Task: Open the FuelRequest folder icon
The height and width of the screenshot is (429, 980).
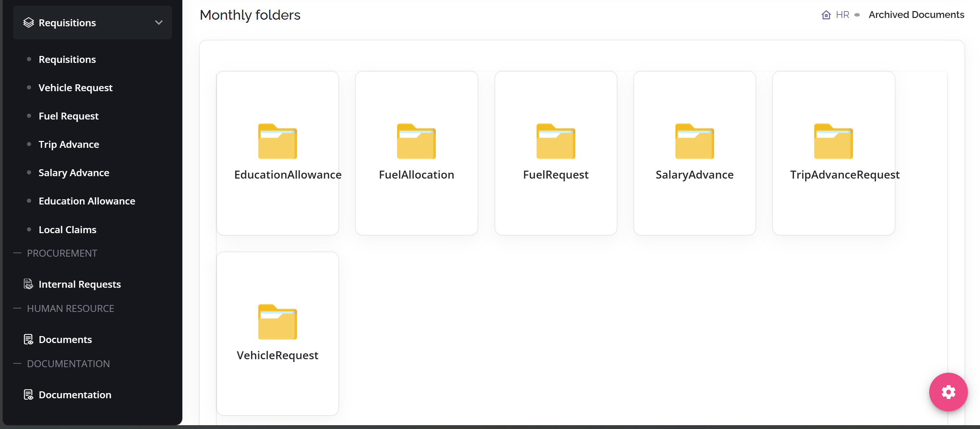Action: (x=555, y=141)
